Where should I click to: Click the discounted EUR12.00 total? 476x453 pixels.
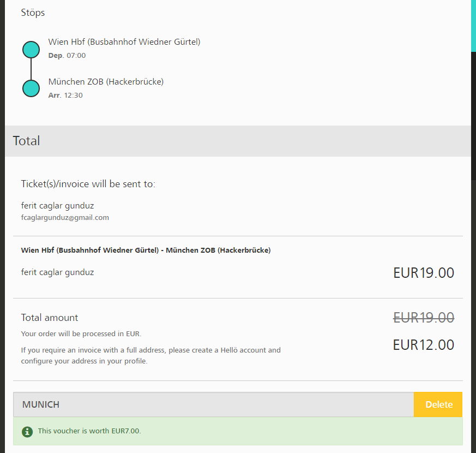tap(423, 345)
